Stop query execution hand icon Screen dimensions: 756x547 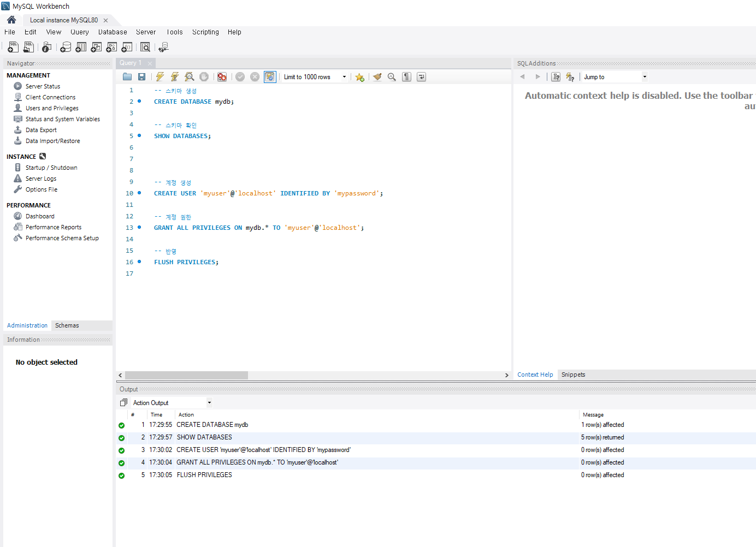pyautogui.click(x=204, y=77)
